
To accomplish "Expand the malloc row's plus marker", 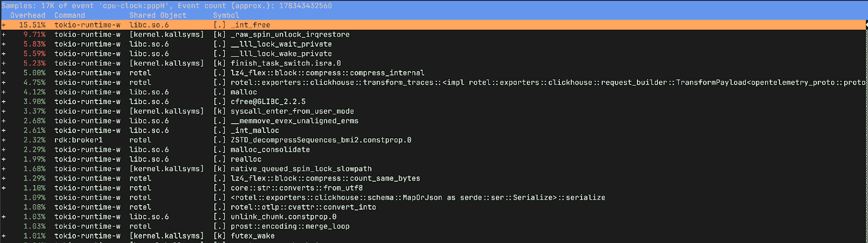I will [x=4, y=92].
